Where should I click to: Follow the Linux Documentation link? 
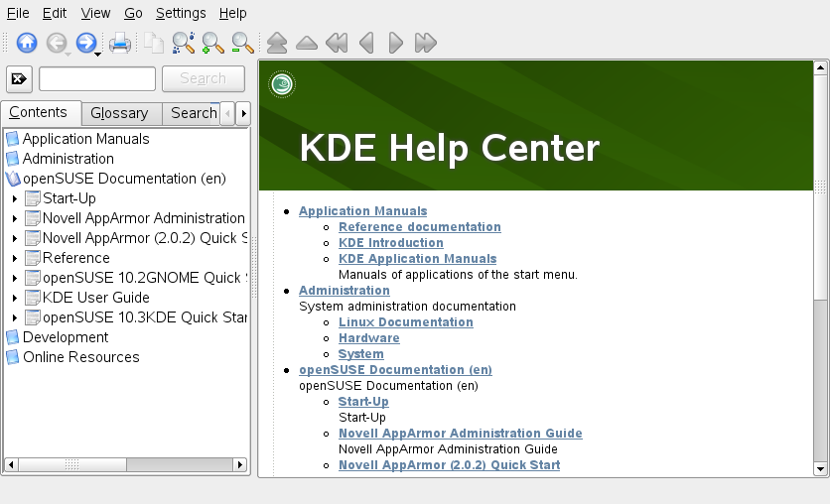pos(405,322)
